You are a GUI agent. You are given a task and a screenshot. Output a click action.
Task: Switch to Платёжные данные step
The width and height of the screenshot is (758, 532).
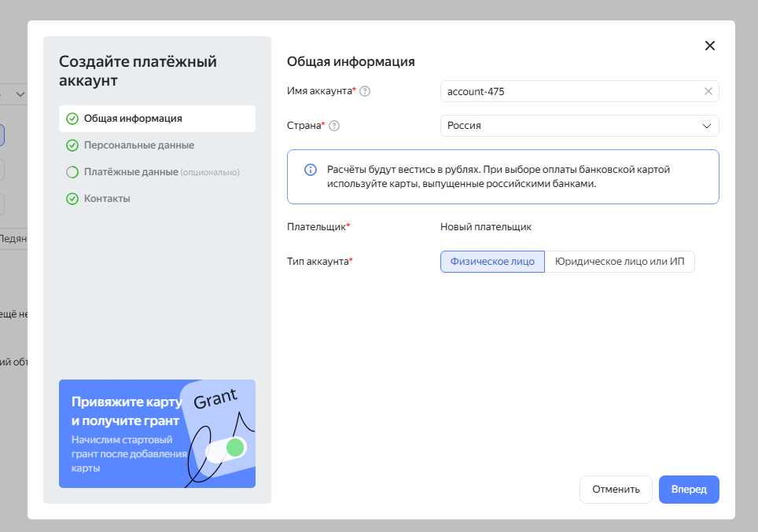point(131,172)
